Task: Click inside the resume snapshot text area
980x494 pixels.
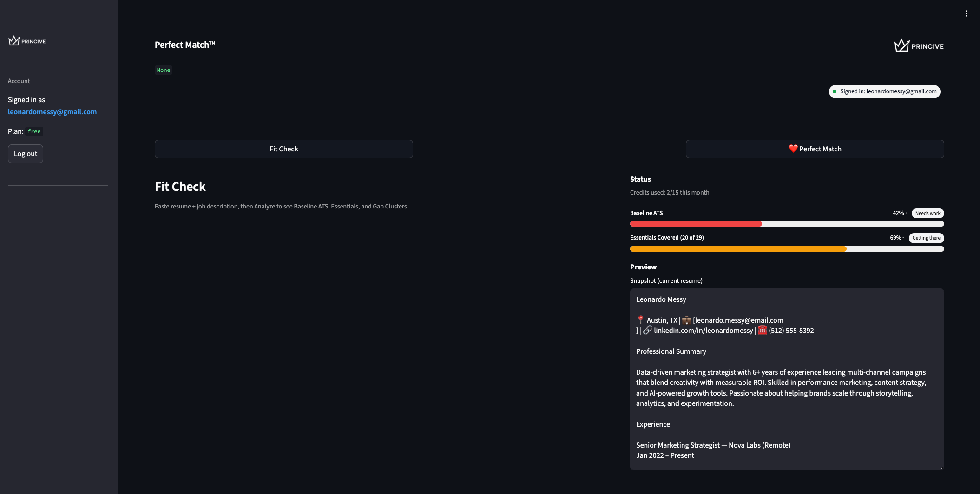Action: (787, 379)
